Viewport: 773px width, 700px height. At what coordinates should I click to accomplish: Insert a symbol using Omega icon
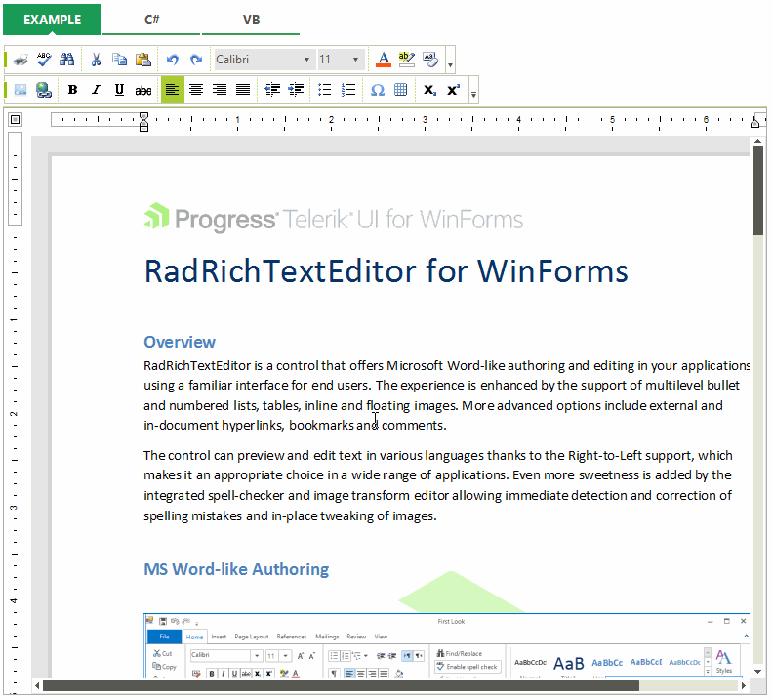[x=377, y=90]
